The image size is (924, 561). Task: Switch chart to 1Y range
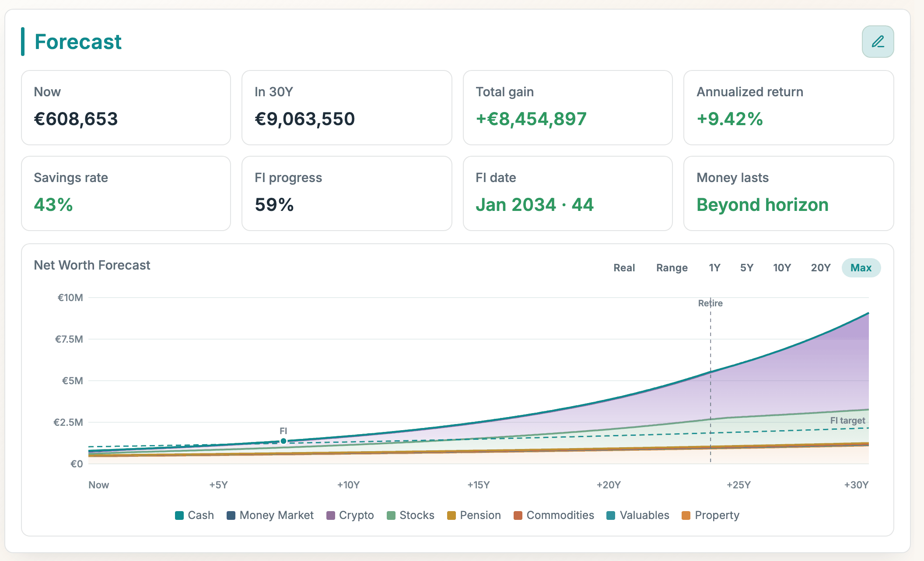pyautogui.click(x=714, y=268)
